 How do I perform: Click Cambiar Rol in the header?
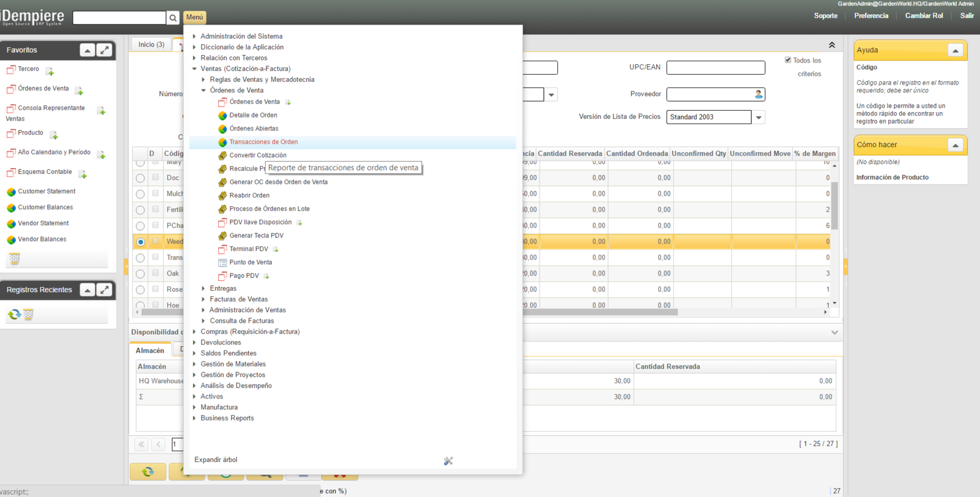coord(924,16)
